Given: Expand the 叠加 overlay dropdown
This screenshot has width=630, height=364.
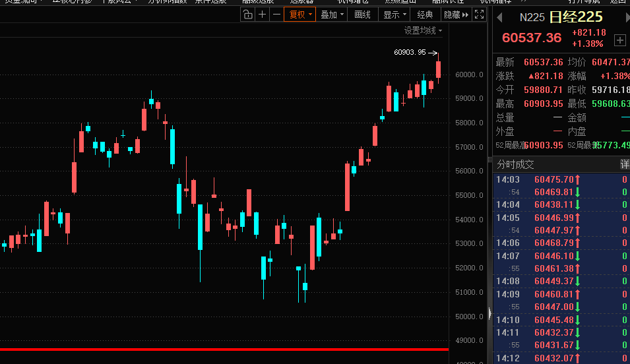Looking at the screenshot, I should point(332,15).
